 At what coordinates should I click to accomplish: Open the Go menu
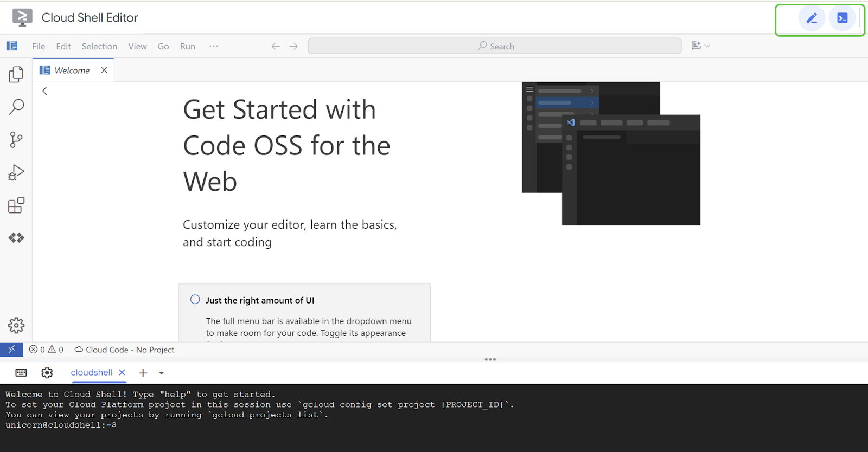[163, 47]
